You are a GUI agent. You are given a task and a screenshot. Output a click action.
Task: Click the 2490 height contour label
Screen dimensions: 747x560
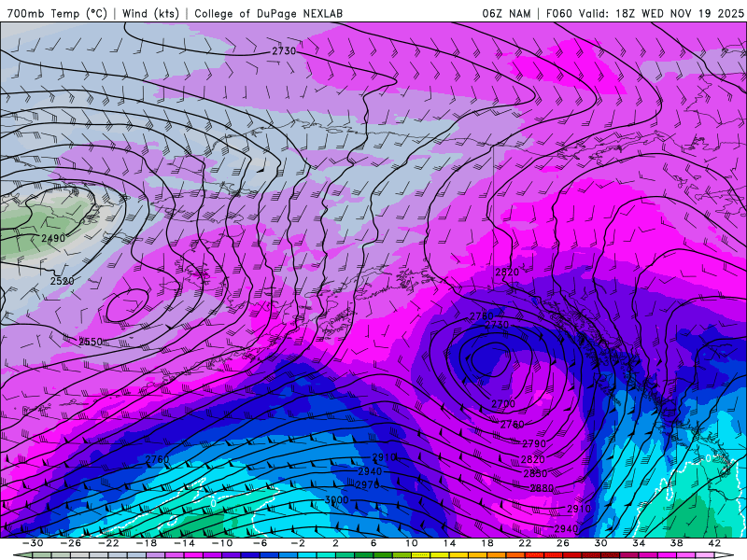coord(53,238)
